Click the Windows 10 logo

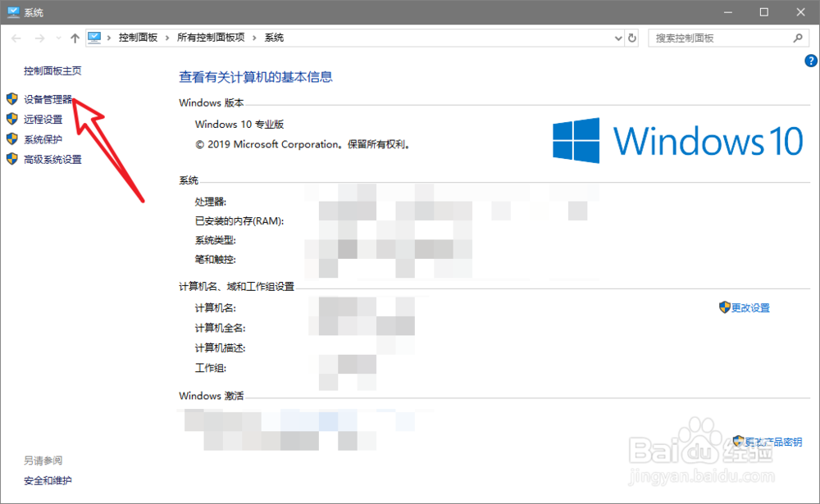(678, 141)
